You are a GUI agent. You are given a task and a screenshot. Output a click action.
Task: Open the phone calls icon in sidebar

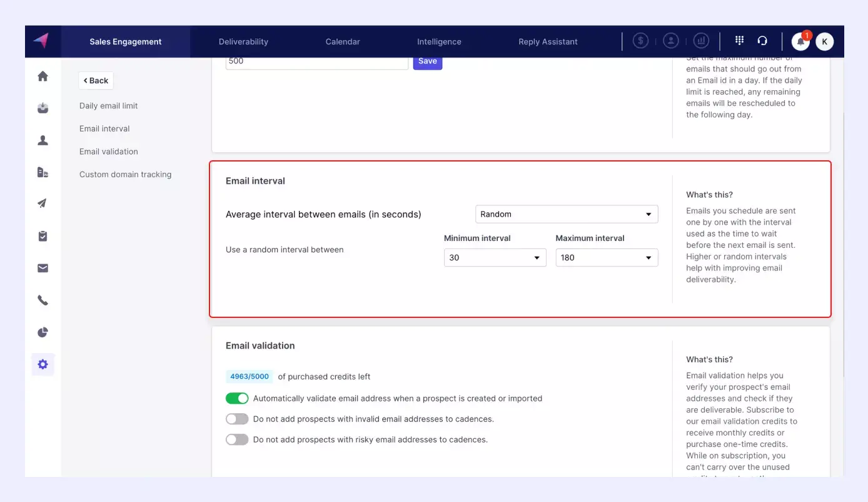point(43,300)
